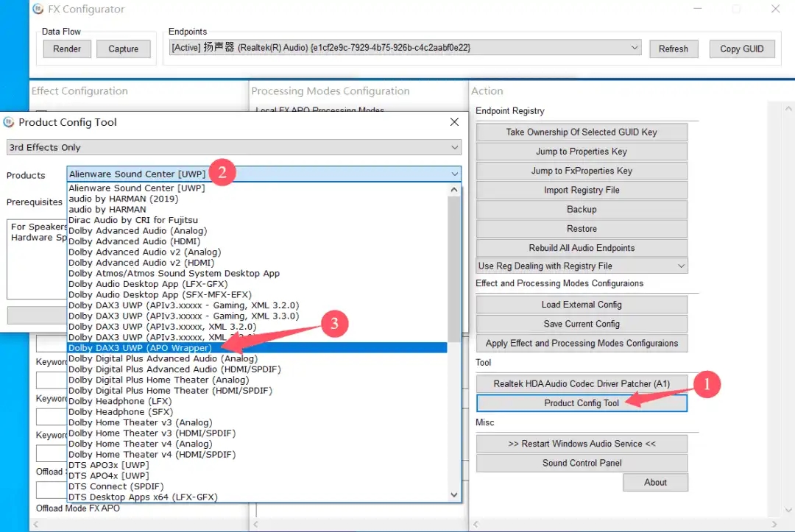
Task: Click the Capture data flow button
Action: click(123, 49)
